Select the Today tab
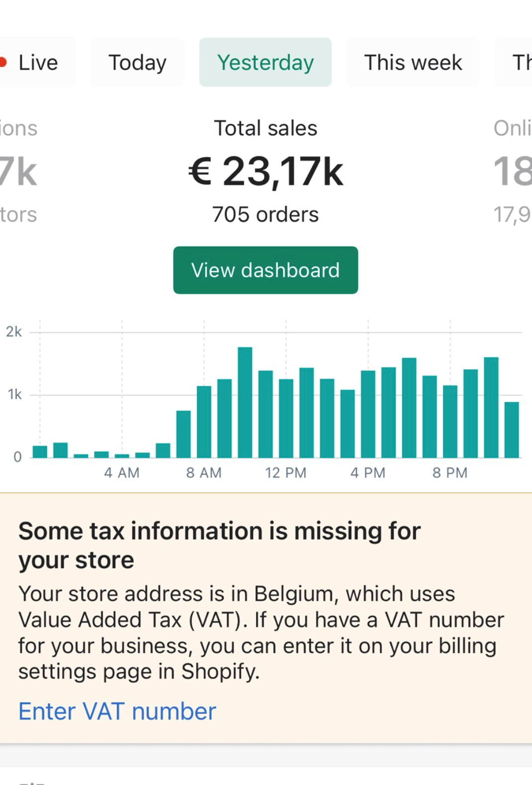532x785 pixels. (137, 63)
